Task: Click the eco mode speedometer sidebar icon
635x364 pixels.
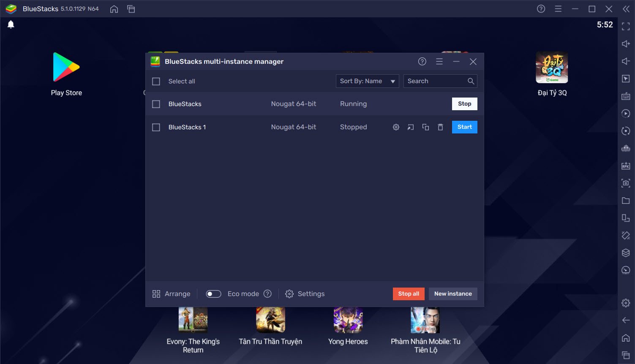Action: tap(626, 270)
